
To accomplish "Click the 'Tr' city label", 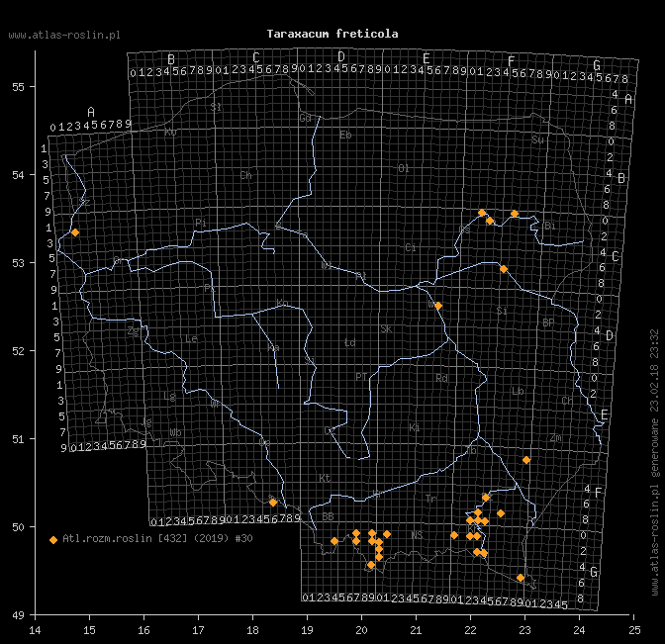I will pos(430,499).
